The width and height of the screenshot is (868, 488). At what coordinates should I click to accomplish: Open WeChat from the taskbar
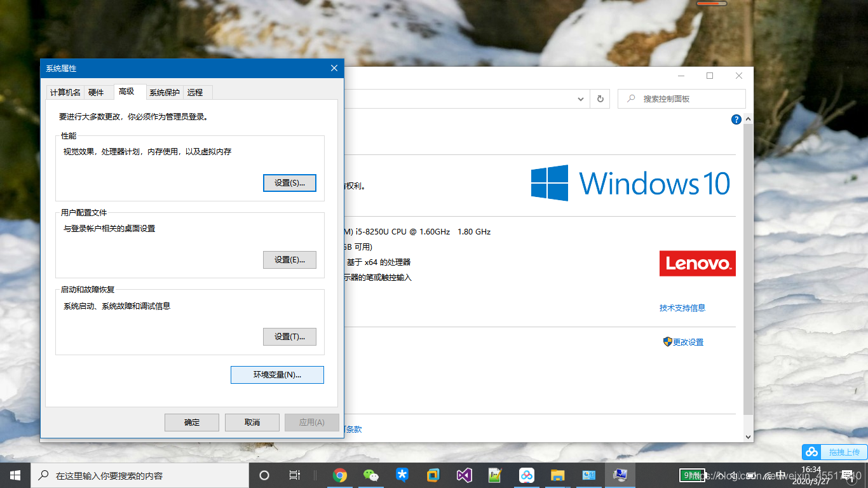[x=370, y=475]
